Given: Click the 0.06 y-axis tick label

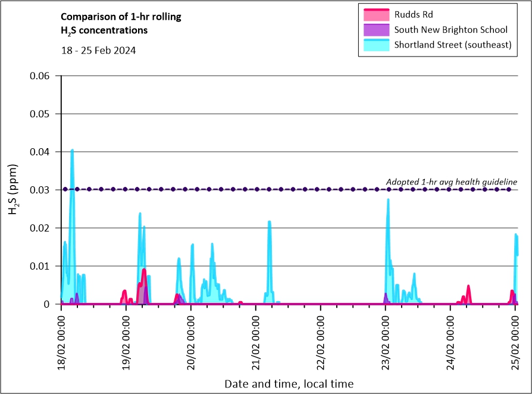Looking at the screenshot, I should click(42, 76).
